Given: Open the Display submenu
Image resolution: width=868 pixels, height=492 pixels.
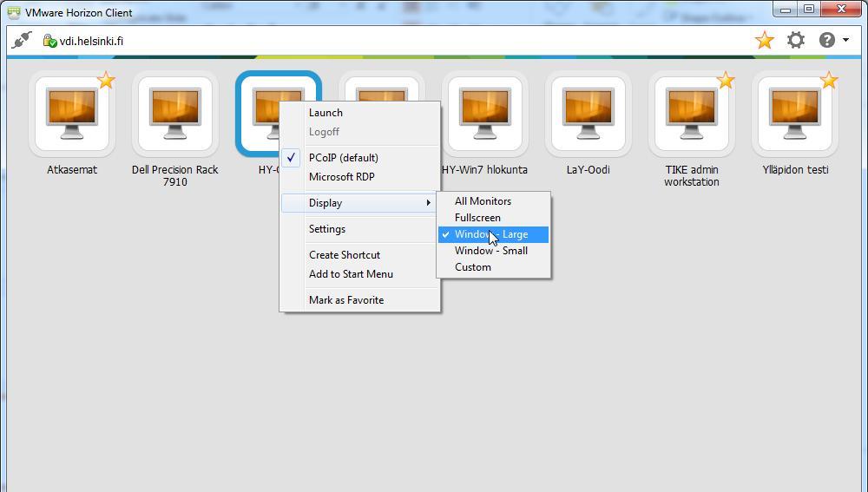Looking at the screenshot, I should point(360,203).
